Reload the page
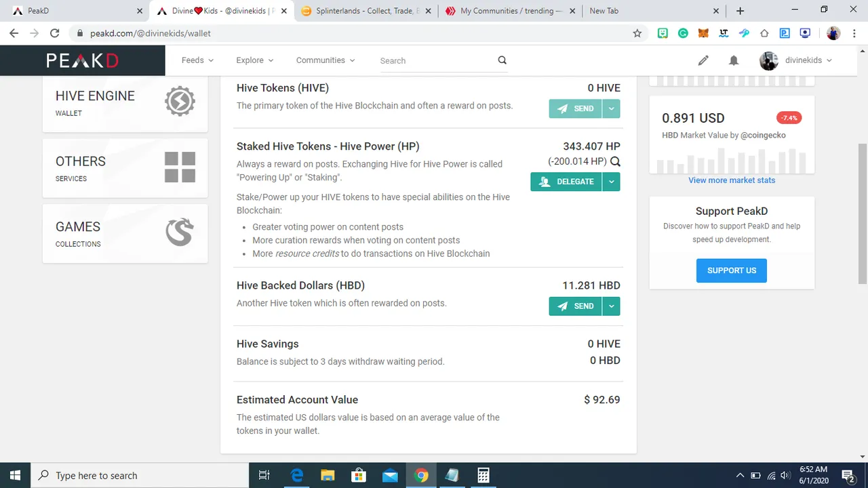This screenshot has height=488, width=868. 55,33
